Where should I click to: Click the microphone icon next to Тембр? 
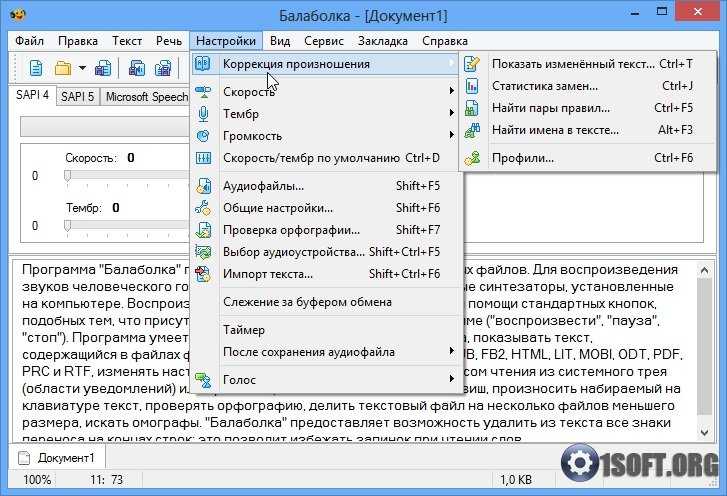click(203, 114)
